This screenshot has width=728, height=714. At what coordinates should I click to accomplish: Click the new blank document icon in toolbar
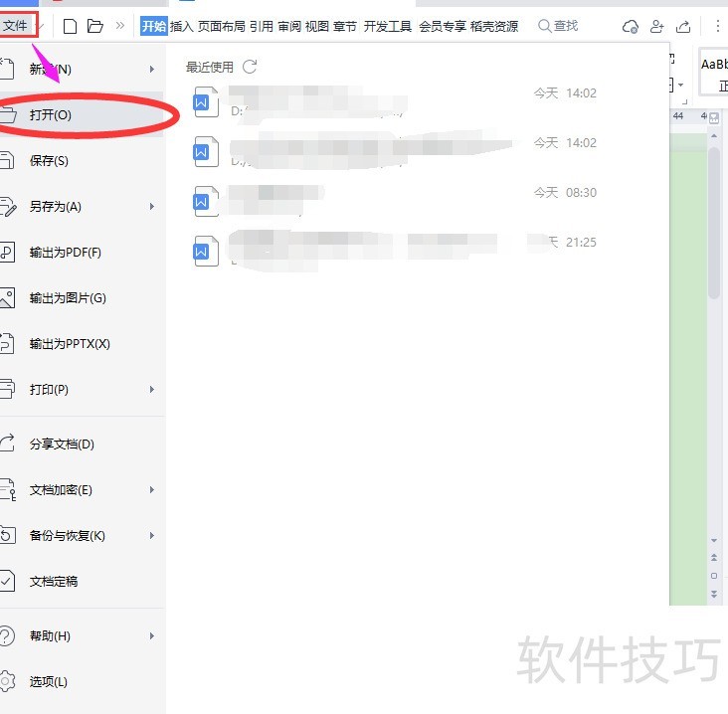coord(70,26)
